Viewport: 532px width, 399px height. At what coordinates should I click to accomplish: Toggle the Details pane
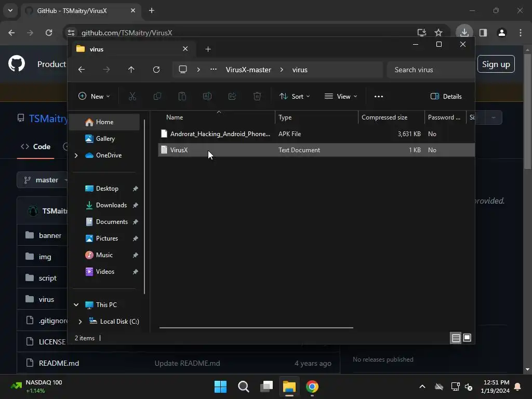click(446, 96)
